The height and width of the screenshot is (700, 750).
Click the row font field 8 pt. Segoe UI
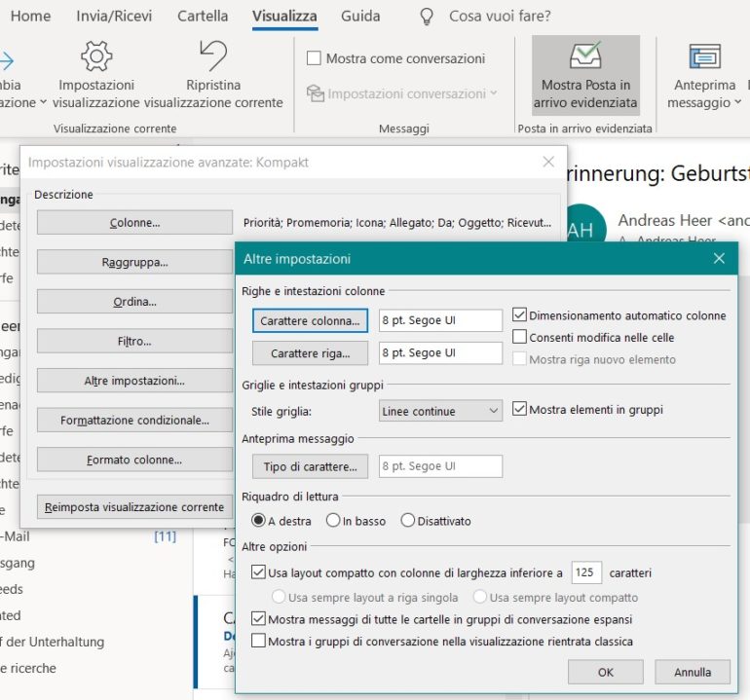pyautogui.click(x=440, y=352)
